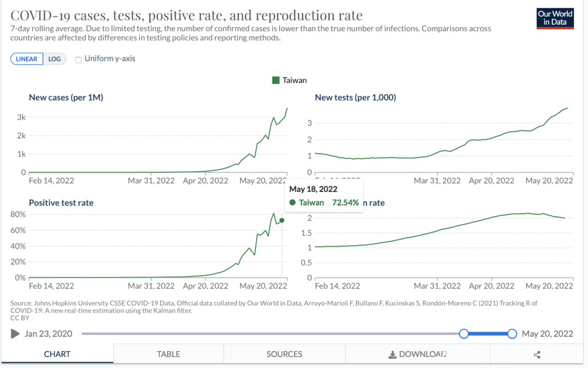This screenshot has height=368, width=588.
Task: Select the CHART tab
Action: pos(57,354)
